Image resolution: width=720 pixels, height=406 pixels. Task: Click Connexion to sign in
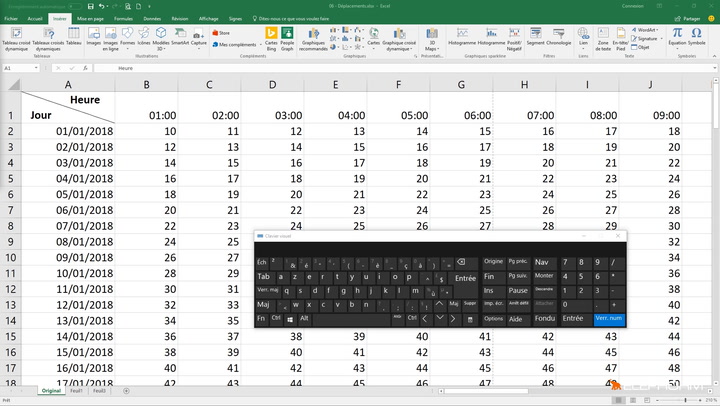[x=633, y=6]
